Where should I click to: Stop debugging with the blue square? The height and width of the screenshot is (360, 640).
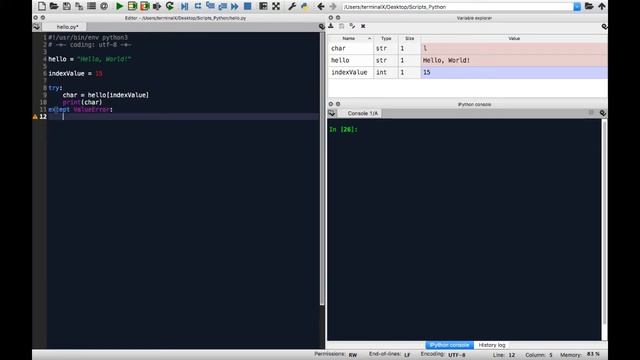tap(247, 6)
